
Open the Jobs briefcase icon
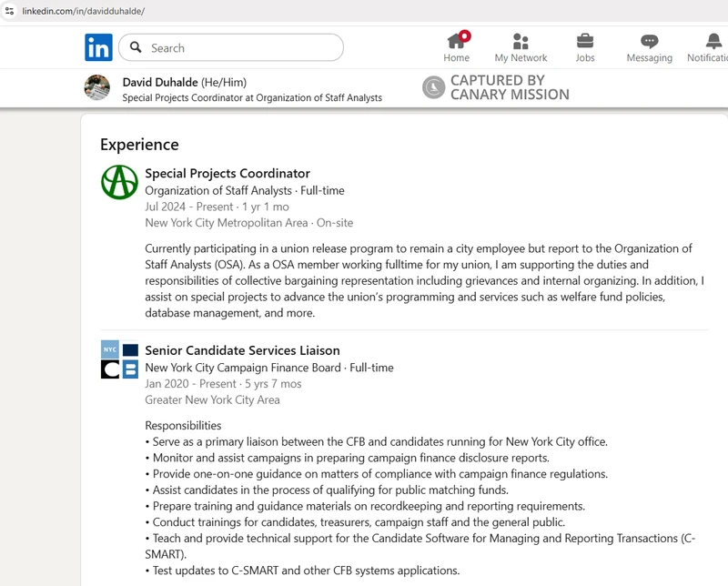coord(585,41)
